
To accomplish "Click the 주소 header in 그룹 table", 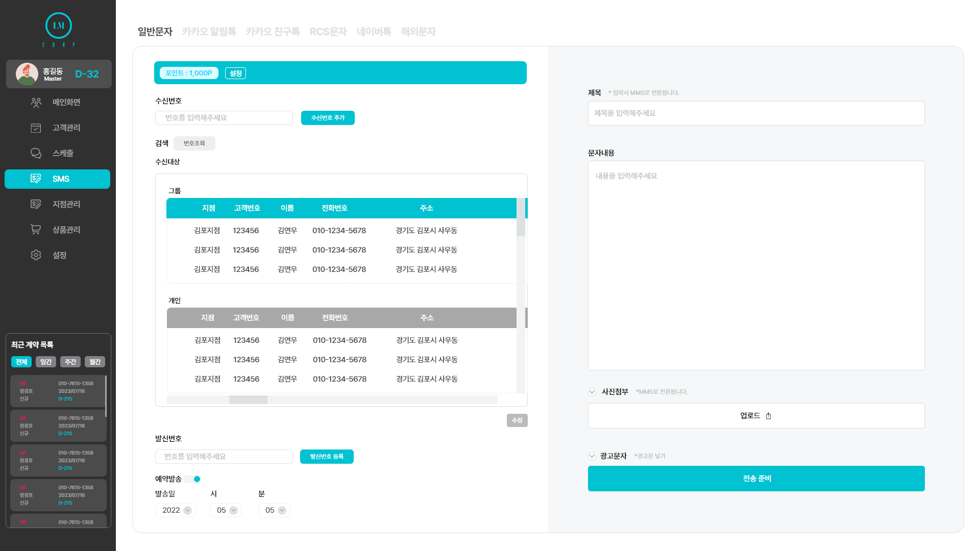I will pyautogui.click(x=426, y=208).
